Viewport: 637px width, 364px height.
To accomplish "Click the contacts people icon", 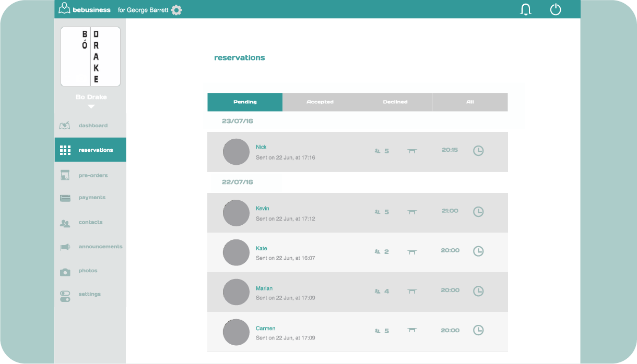I will pos(65,223).
